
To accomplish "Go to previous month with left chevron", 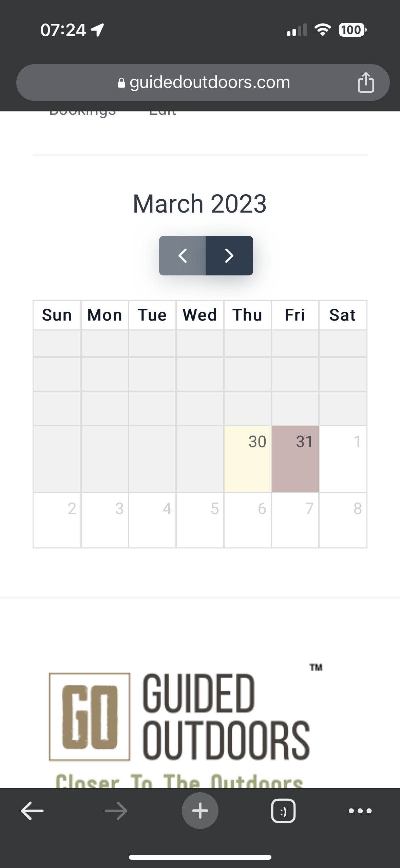I will 183,256.
